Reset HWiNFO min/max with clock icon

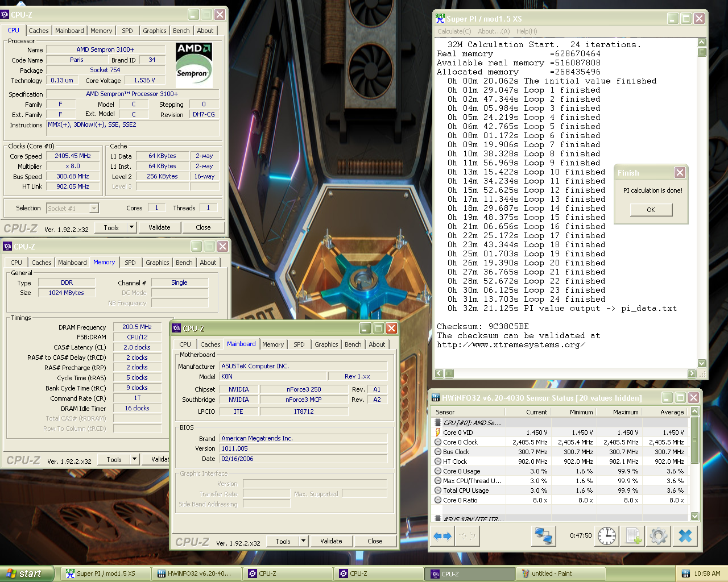click(x=607, y=535)
